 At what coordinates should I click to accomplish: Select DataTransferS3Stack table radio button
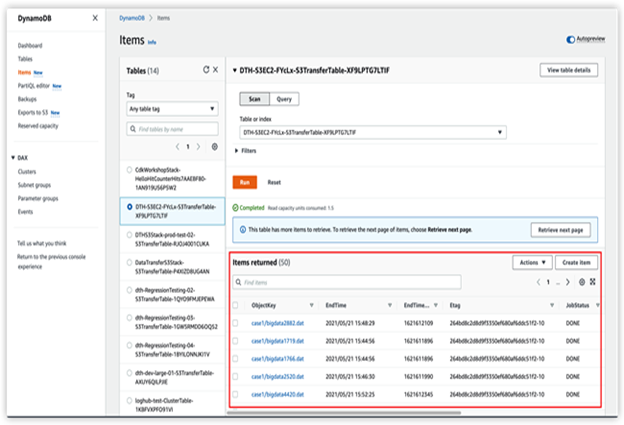129,262
